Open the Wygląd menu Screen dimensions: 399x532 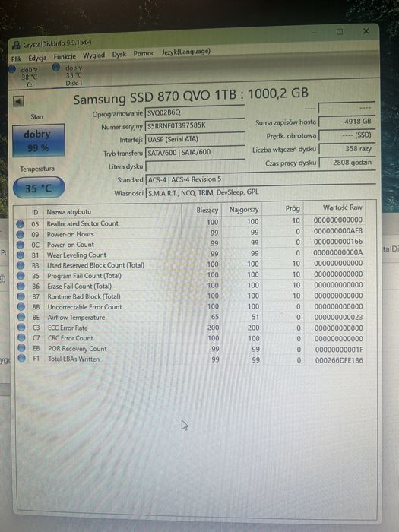[x=93, y=55]
